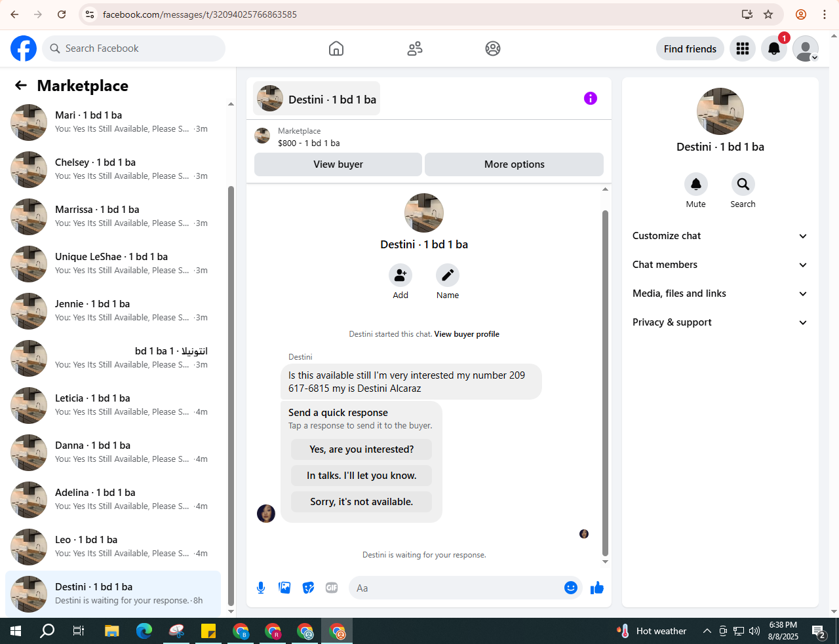Open the Chrome three-dot menu
This screenshot has height=644, width=839.
coord(825,14)
